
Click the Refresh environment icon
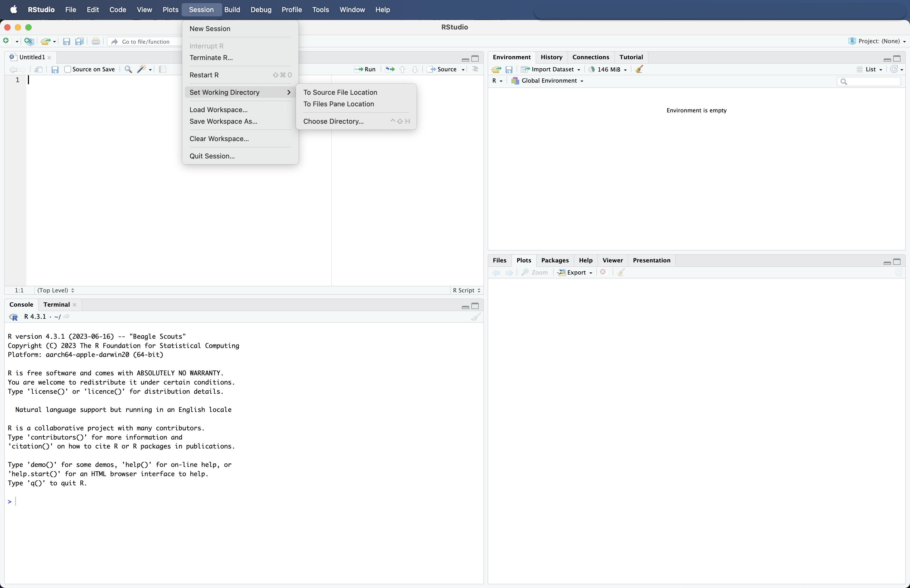pyautogui.click(x=894, y=69)
